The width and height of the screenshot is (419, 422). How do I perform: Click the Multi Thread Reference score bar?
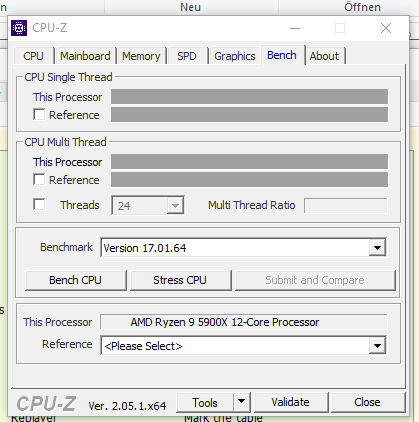[249, 180]
